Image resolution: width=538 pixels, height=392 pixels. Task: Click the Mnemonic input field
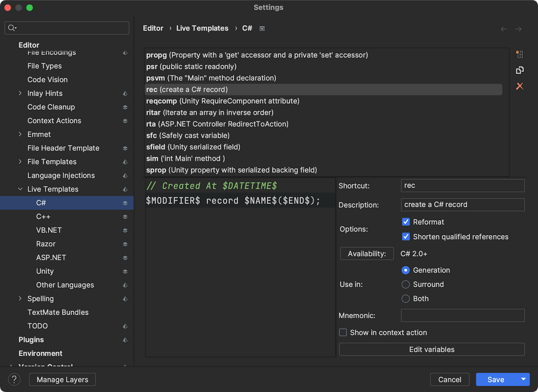tap(463, 315)
